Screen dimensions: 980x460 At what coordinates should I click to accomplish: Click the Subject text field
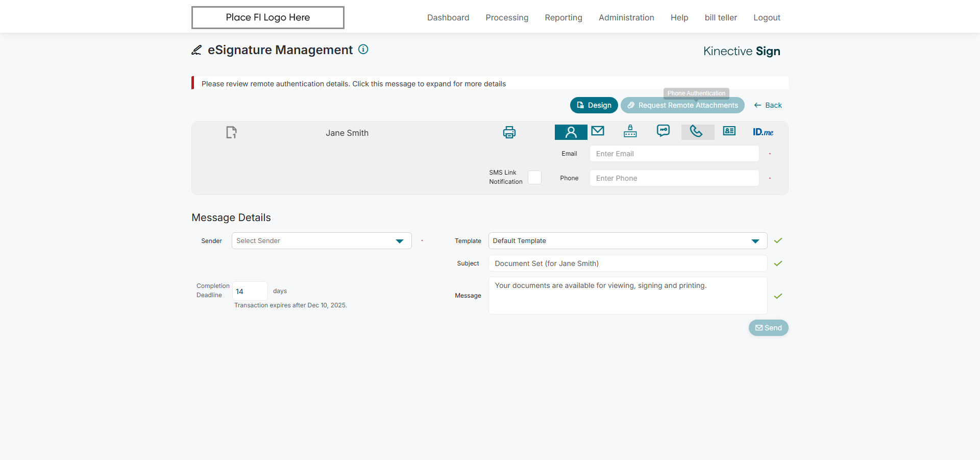point(628,263)
